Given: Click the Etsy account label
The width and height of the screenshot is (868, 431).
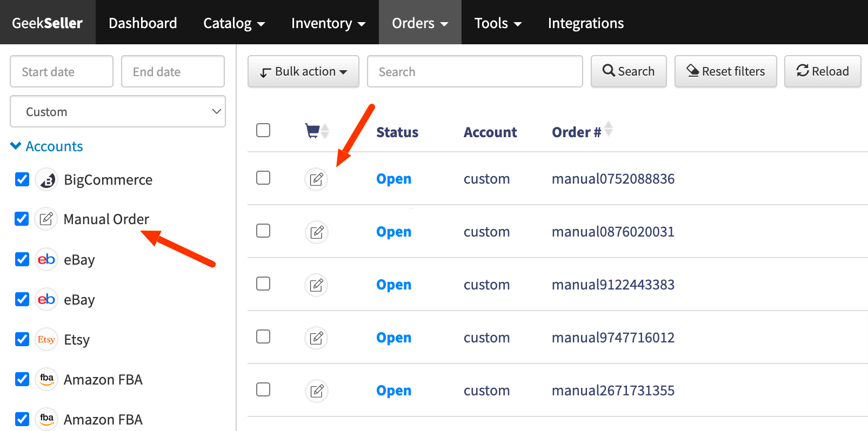Looking at the screenshot, I should tap(77, 340).
